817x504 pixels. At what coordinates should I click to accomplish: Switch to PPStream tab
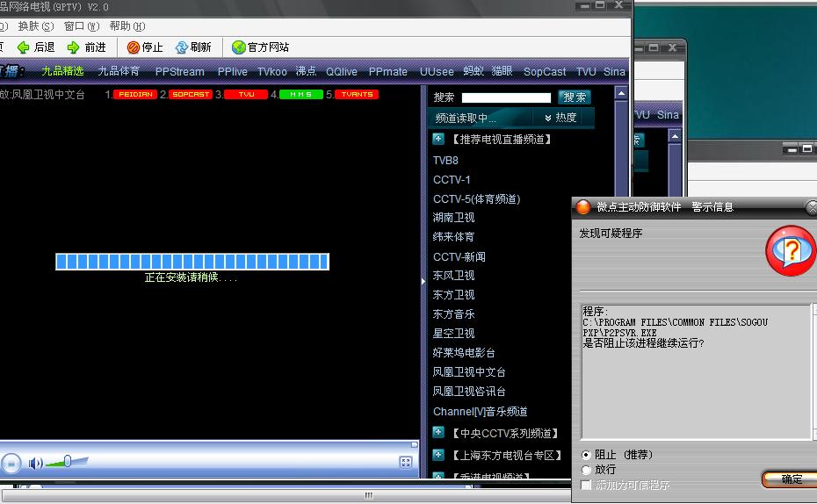(x=180, y=72)
